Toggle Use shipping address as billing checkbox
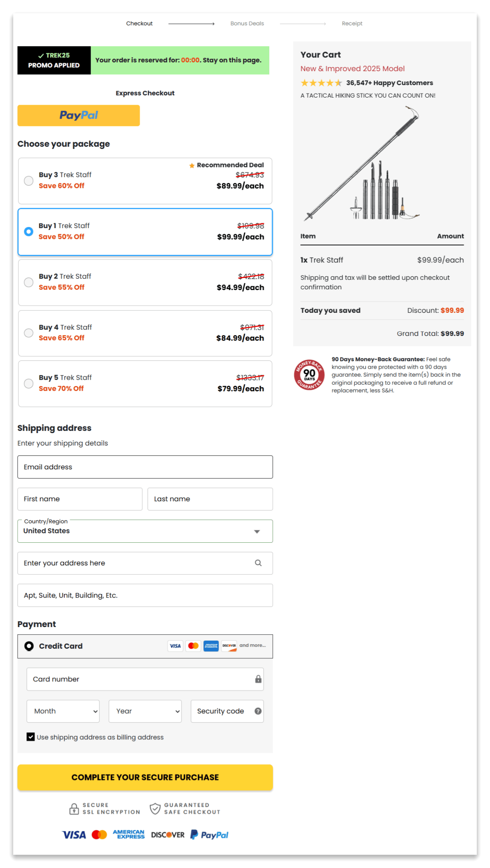The height and width of the screenshot is (868, 490). (x=31, y=737)
